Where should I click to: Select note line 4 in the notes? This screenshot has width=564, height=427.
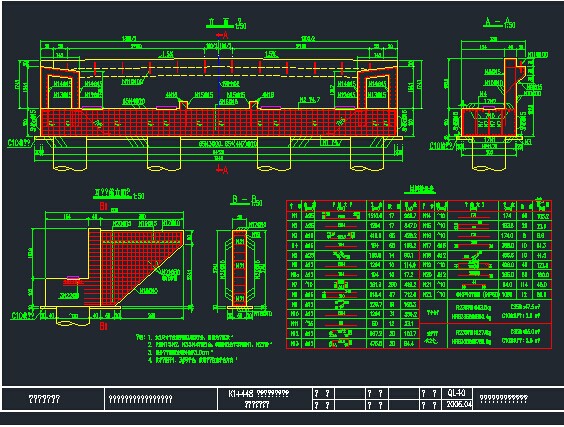pos(192,360)
